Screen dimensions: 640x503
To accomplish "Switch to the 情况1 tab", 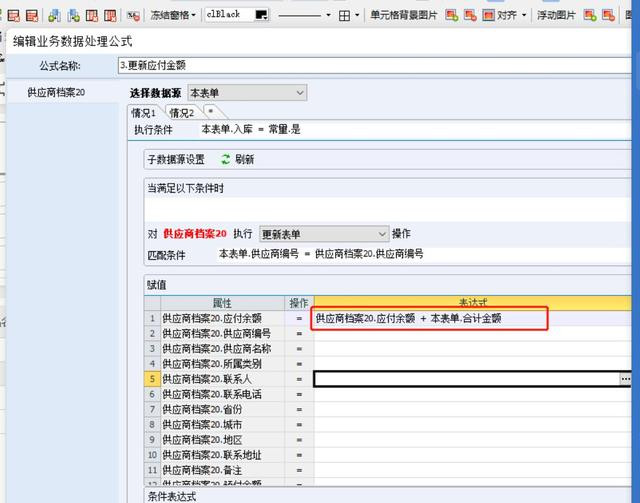I will tap(144, 113).
